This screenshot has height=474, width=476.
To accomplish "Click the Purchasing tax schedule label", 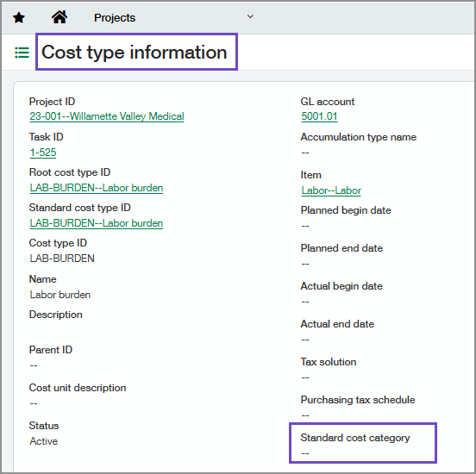I will click(x=358, y=400).
